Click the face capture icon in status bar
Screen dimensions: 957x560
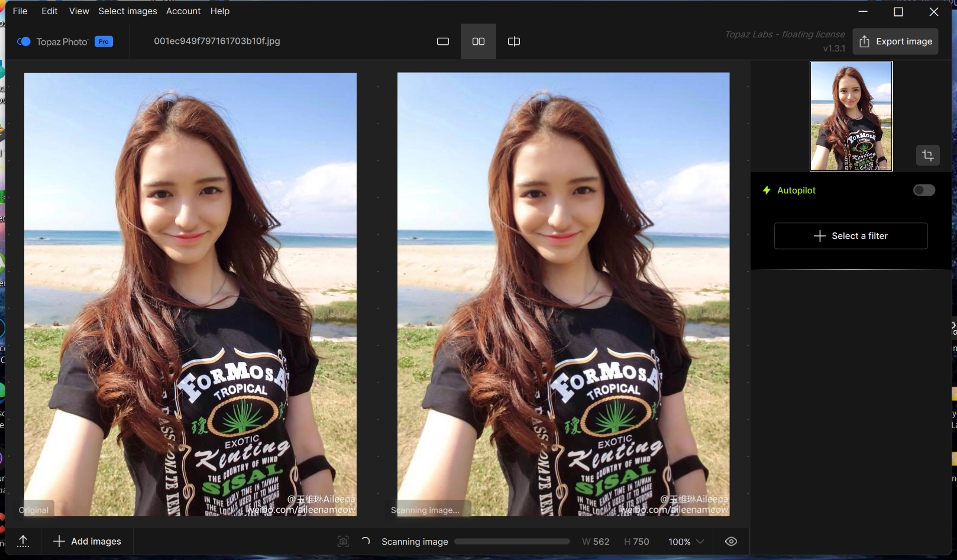tap(343, 542)
